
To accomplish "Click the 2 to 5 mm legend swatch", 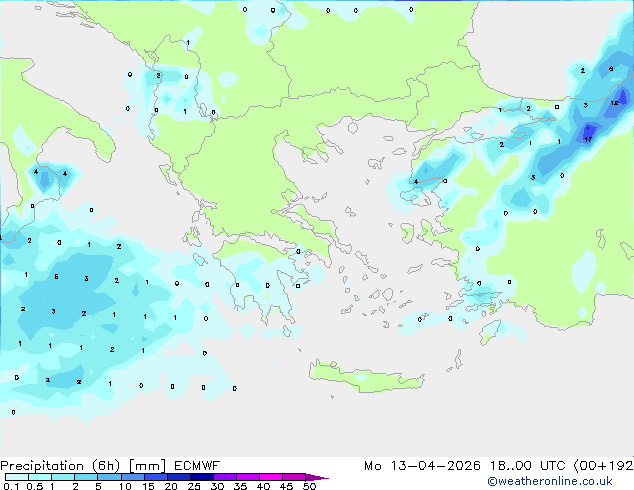I will tap(86, 477).
